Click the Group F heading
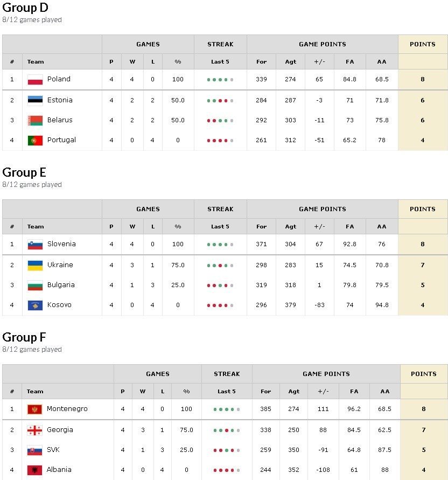The image size is (448, 480). click(x=24, y=337)
